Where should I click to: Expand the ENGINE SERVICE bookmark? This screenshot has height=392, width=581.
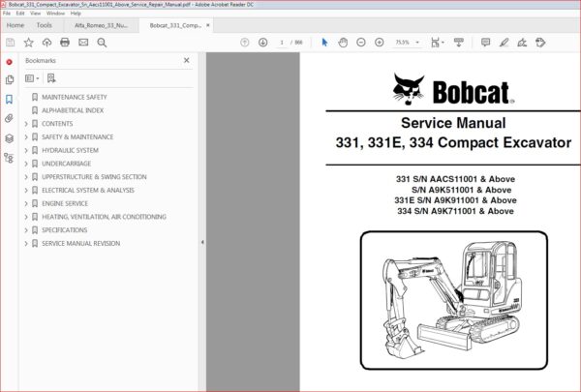pos(26,204)
